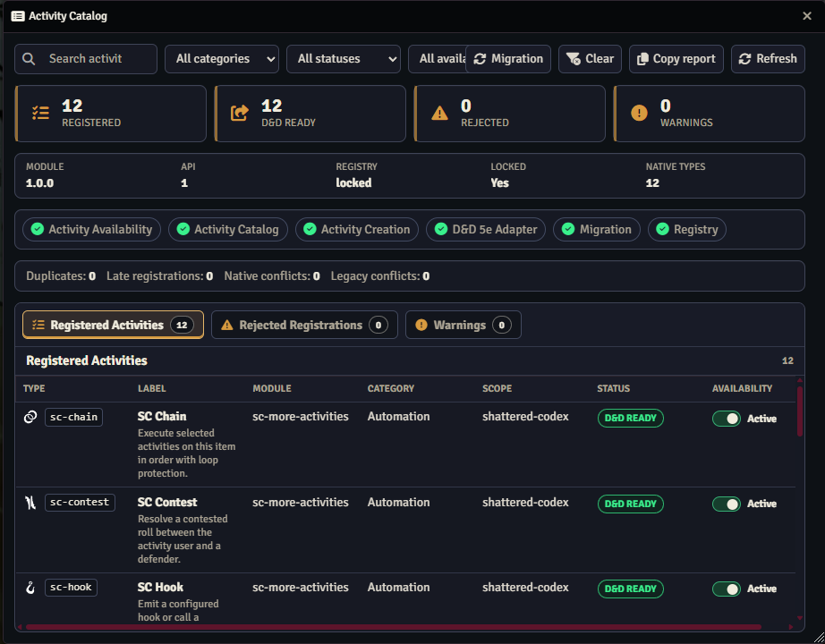Image resolution: width=825 pixels, height=644 pixels.
Task: Click the exclamation icon in Warnings tab
Action: pyautogui.click(x=421, y=325)
